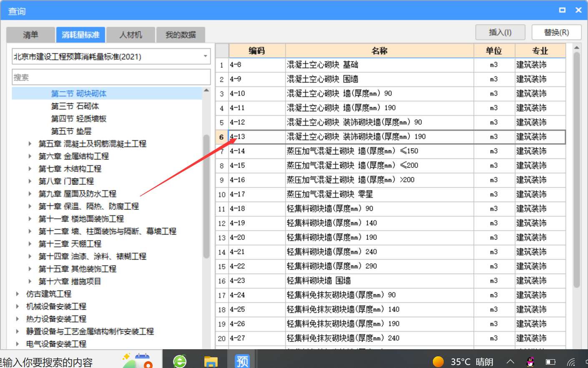Click the 编码 column header
This screenshot has height=368, width=588.
click(257, 50)
